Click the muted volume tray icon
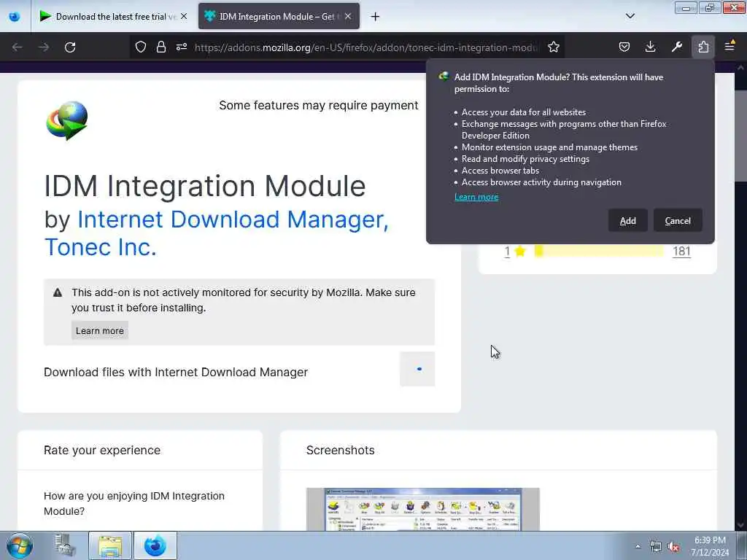 (673, 547)
